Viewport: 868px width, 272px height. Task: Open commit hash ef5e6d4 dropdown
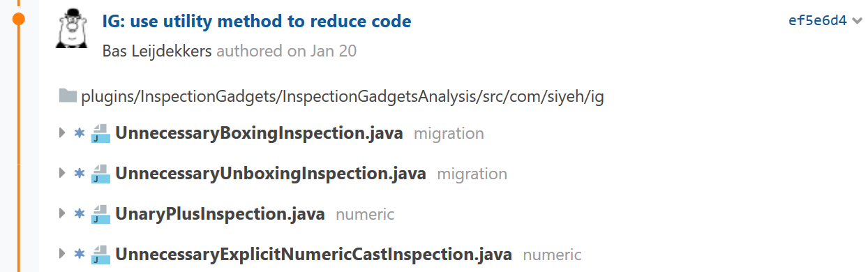point(817,20)
